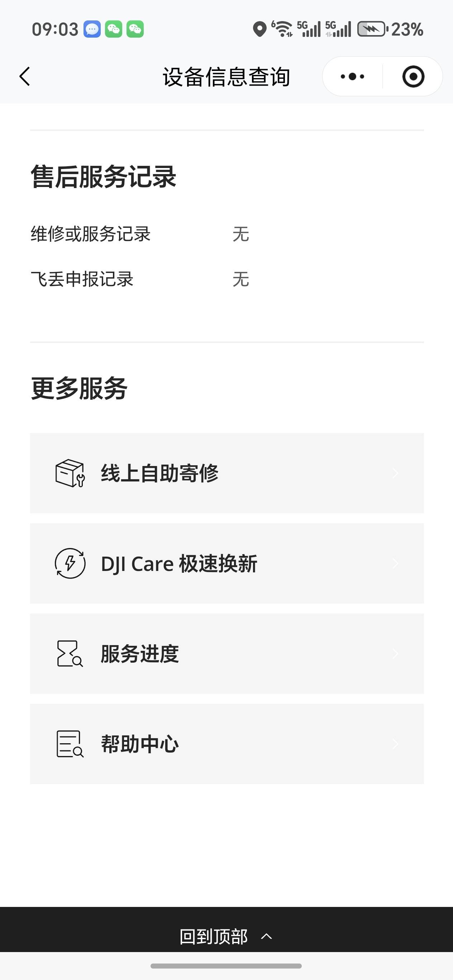This screenshot has height=980, width=453.
Task: Tap the package repair box icon
Action: coord(70,473)
